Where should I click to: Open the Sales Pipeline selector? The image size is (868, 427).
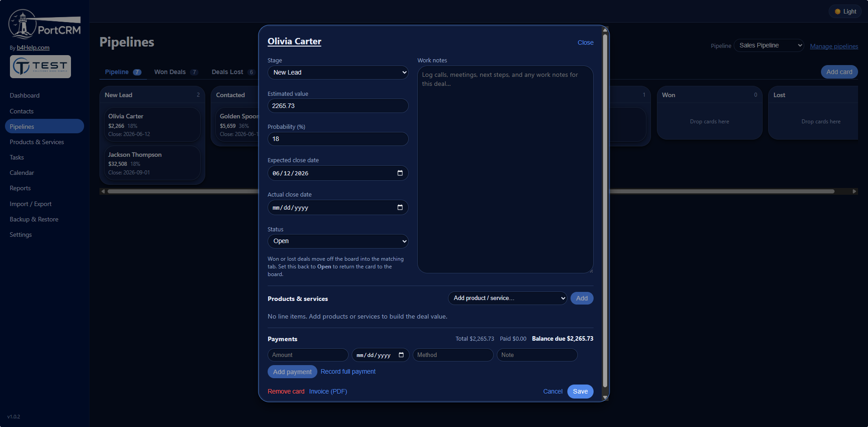point(769,46)
